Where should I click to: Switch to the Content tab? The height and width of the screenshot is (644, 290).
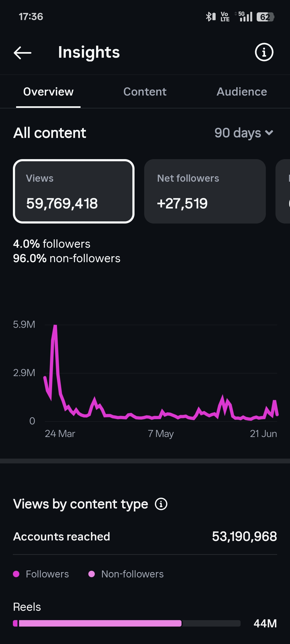(x=145, y=92)
